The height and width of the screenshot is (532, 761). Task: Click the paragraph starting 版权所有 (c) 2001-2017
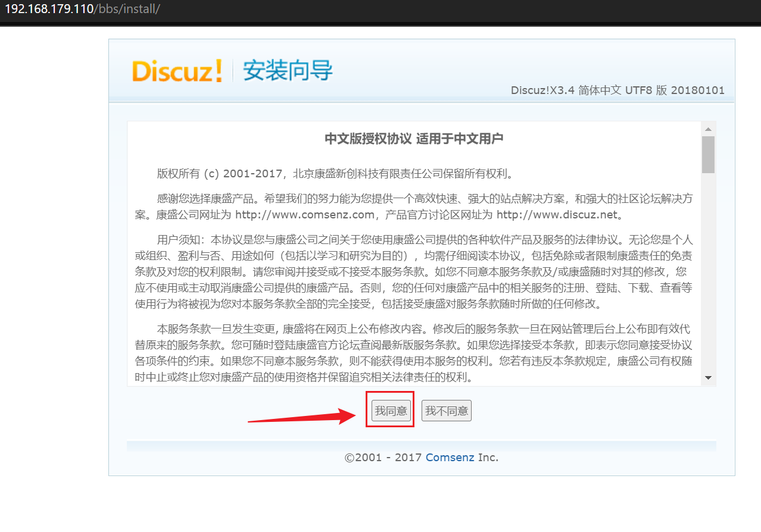coord(335,174)
